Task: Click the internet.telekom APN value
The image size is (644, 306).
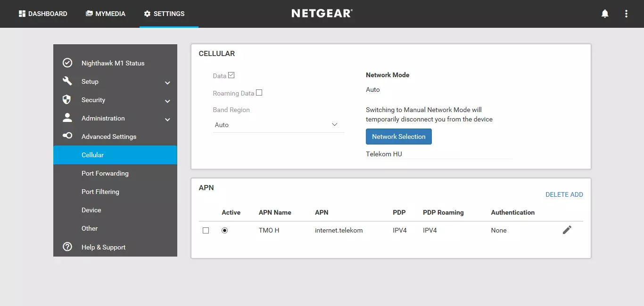Action: point(339,230)
